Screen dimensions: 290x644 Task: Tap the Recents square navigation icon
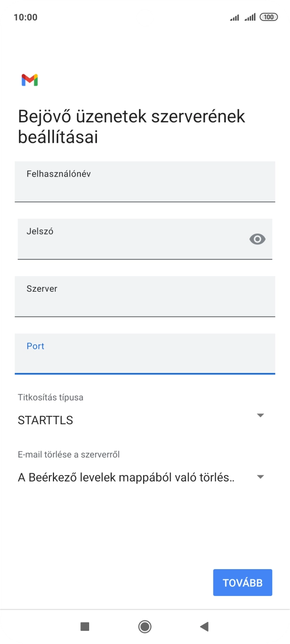click(x=86, y=626)
